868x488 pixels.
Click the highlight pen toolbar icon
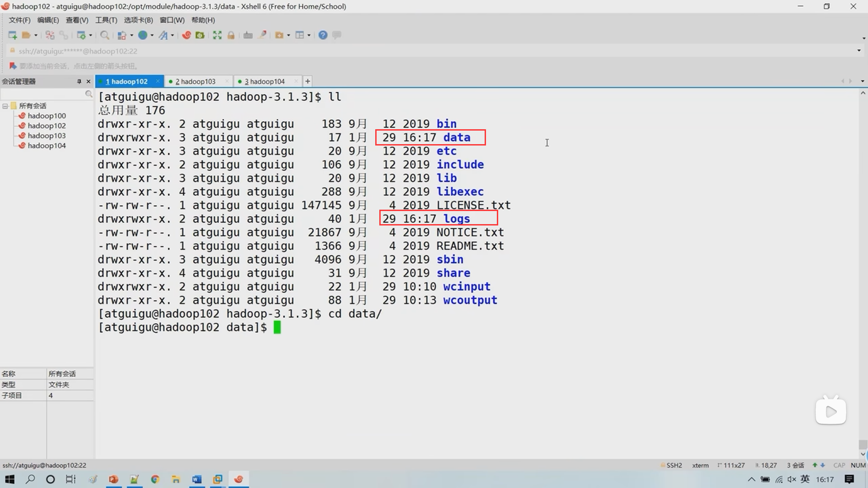262,35
